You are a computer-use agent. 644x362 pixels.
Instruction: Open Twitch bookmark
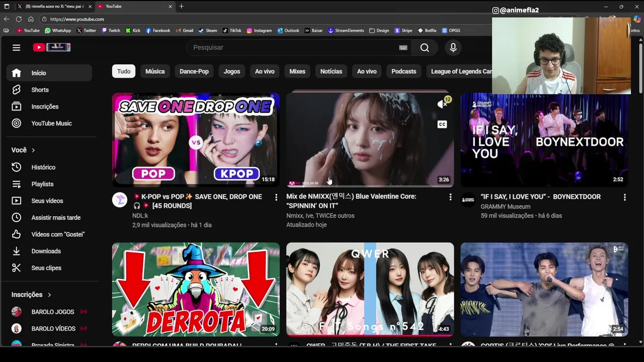click(111, 31)
